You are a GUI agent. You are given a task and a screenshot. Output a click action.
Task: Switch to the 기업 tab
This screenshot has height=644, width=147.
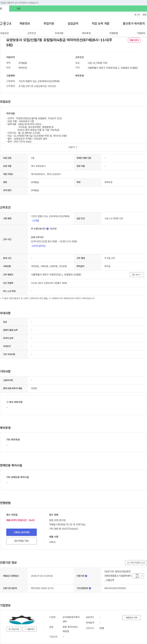[x=18, y=9]
